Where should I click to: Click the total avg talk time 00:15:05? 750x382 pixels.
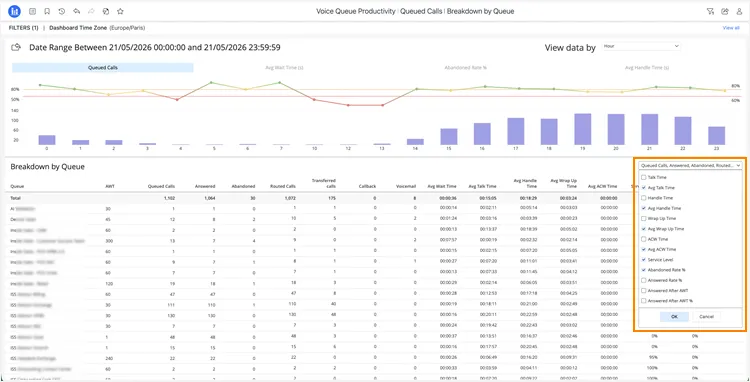click(x=487, y=198)
